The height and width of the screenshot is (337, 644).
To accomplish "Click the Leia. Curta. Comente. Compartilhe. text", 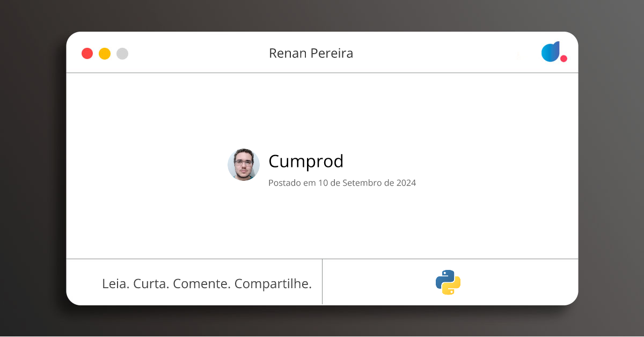I will click(x=207, y=283).
